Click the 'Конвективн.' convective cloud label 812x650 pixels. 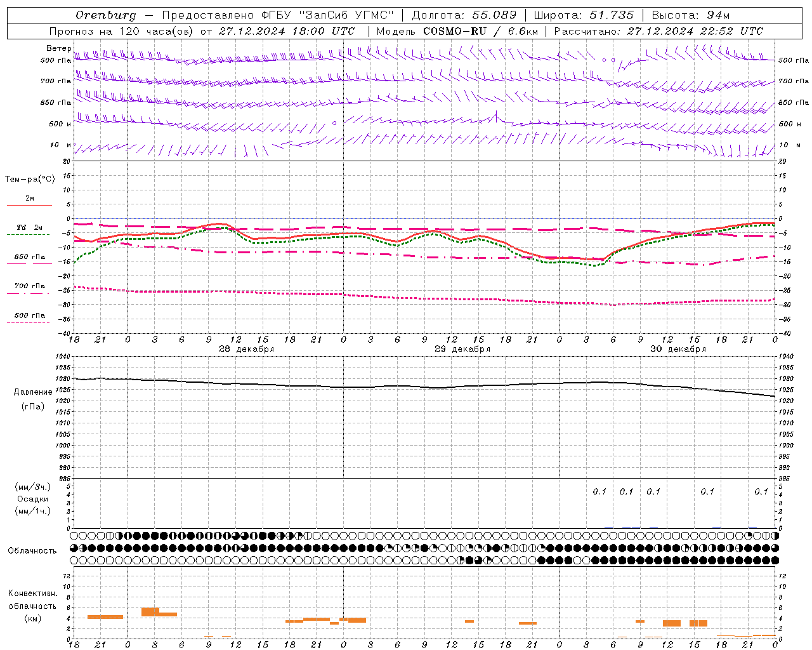click(x=33, y=594)
